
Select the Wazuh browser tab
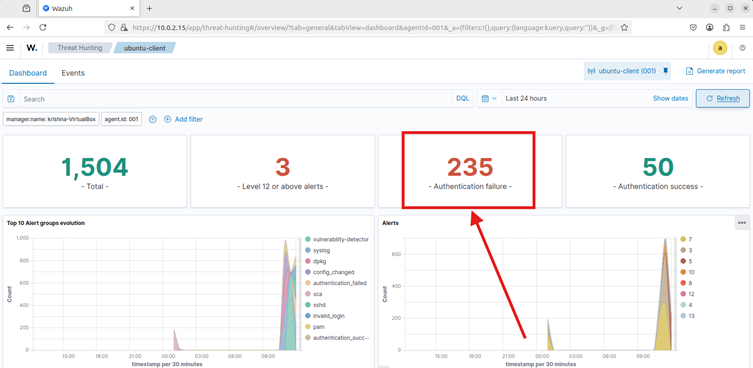90,8
